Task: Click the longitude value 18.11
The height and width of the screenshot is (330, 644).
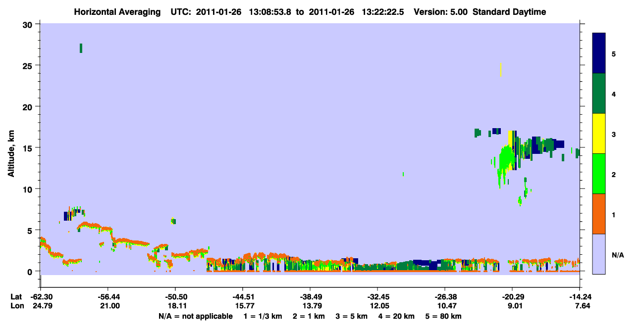Action: pos(177,306)
